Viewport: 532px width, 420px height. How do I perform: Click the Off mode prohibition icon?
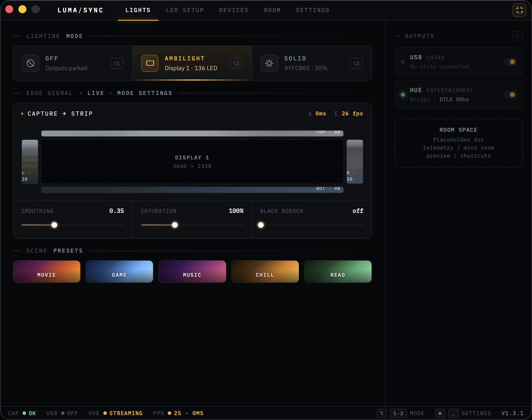tap(30, 63)
